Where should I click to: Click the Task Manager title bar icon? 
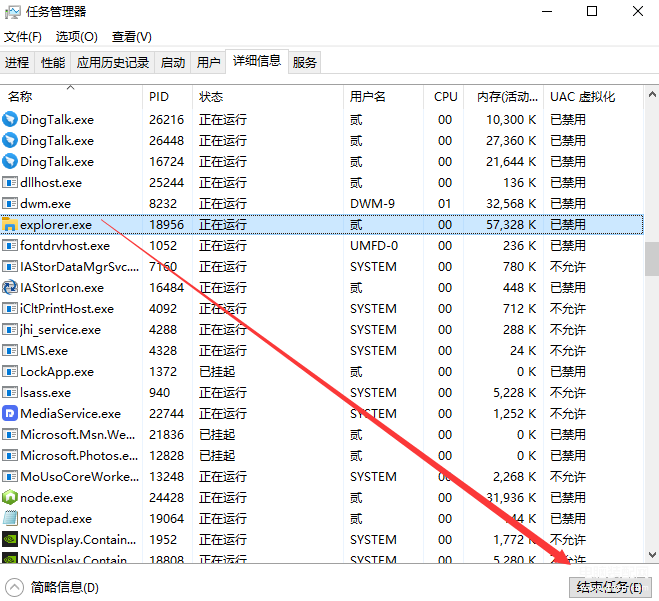pos(12,12)
